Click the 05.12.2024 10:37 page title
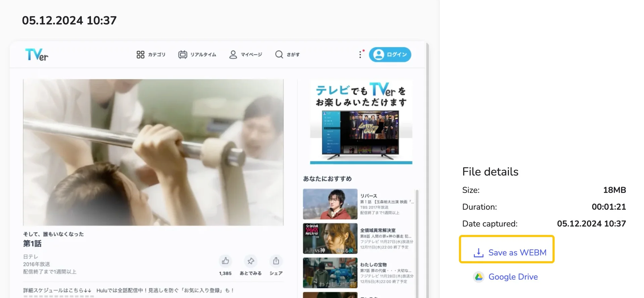This screenshot has height=298, width=644. click(x=69, y=20)
